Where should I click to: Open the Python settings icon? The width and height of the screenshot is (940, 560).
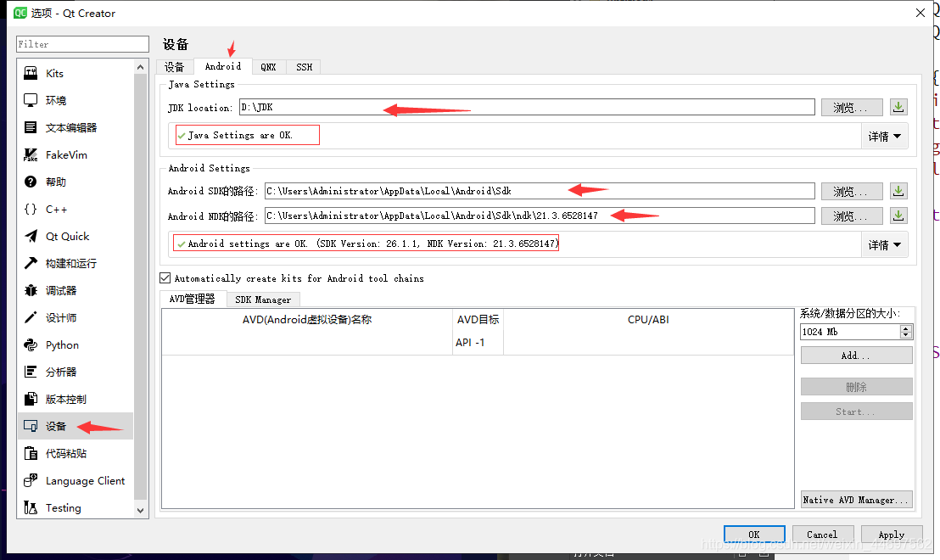click(x=31, y=344)
